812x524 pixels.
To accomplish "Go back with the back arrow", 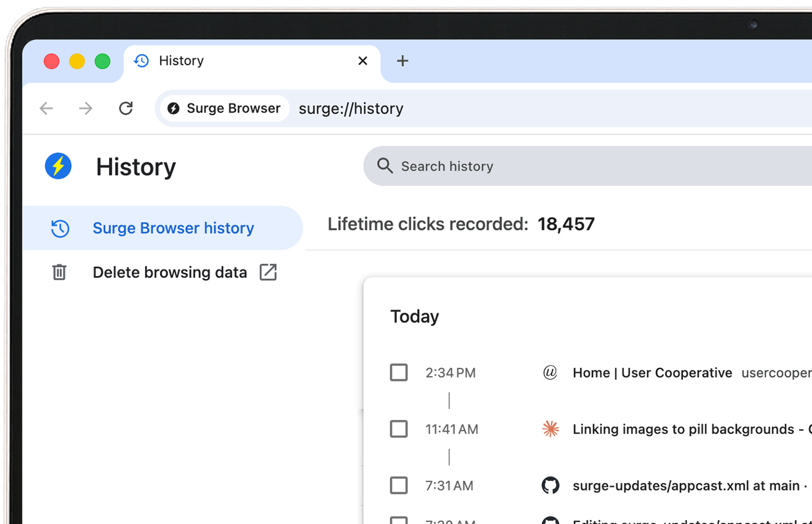I will (46, 108).
